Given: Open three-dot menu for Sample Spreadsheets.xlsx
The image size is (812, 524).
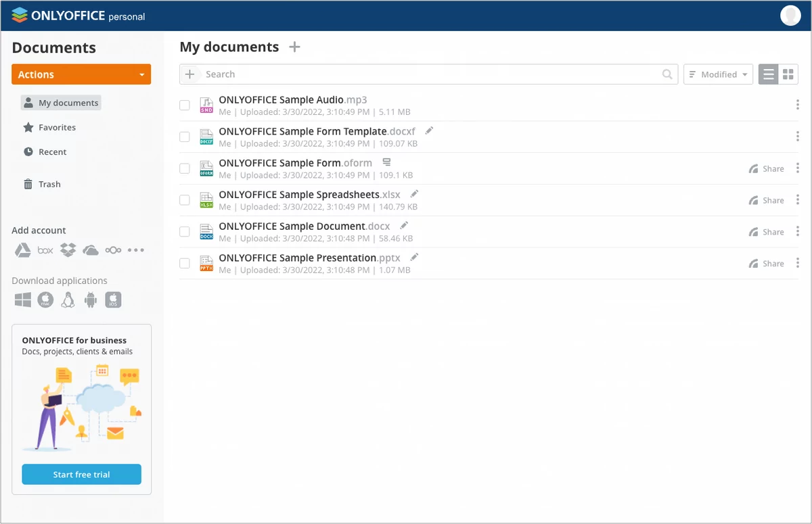Looking at the screenshot, I should tap(797, 200).
